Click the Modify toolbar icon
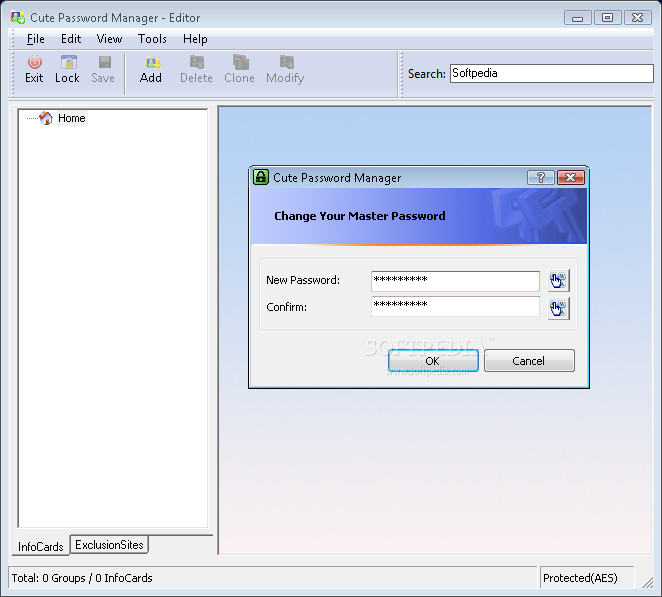The image size is (662, 597). tap(285, 69)
